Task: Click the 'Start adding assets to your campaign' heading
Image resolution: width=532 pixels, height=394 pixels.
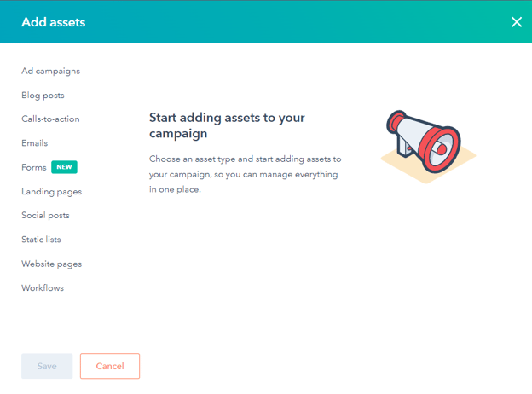Action: click(x=226, y=125)
